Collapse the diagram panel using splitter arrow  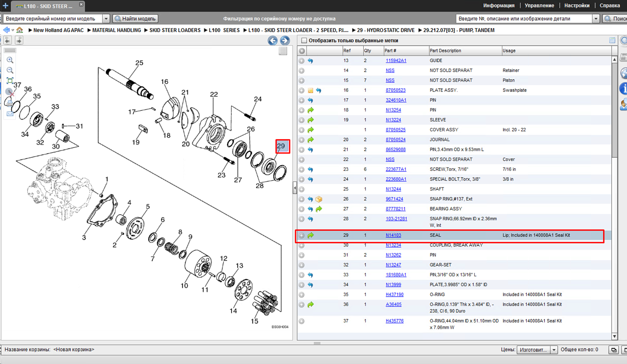(295, 188)
